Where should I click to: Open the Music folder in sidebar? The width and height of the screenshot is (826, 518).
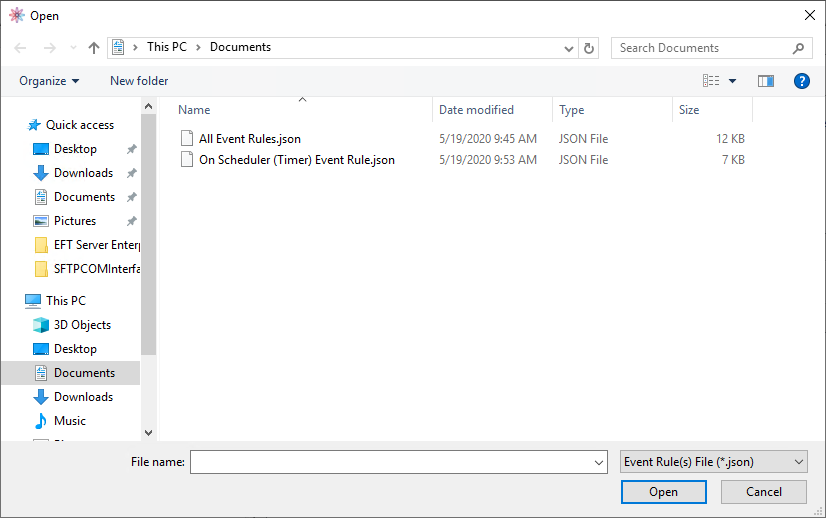click(69, 421)
